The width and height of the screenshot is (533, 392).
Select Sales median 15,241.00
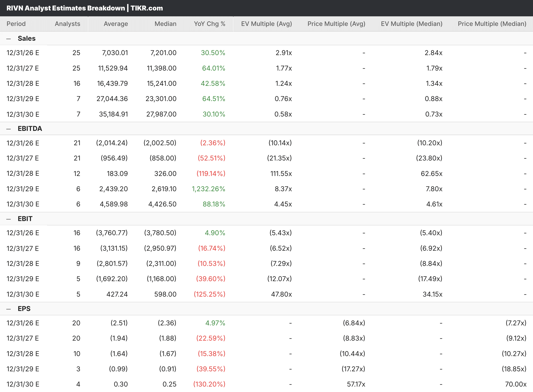[x=162, y=84]
